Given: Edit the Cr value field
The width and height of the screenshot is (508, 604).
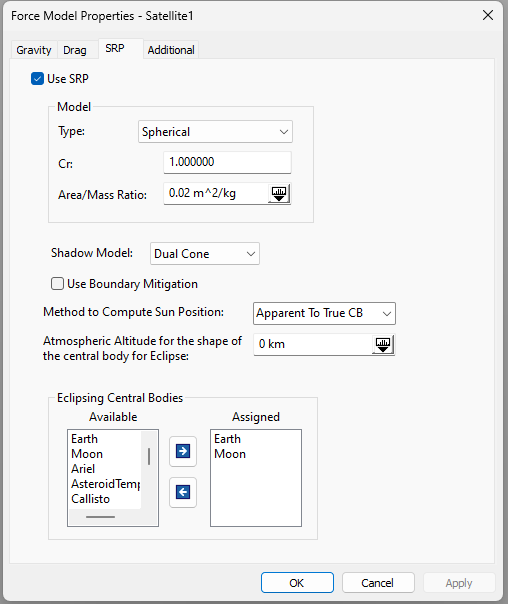Looking at the screenshot, I should 227,162.
